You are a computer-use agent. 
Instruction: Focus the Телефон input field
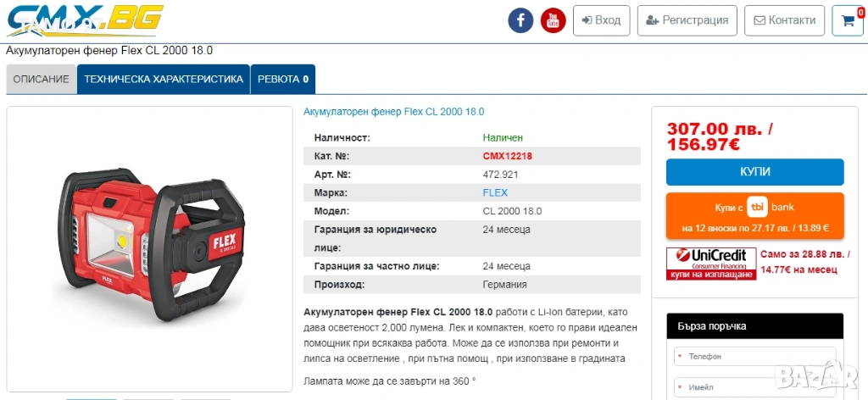pyautogui.click(x=755, y=357)
